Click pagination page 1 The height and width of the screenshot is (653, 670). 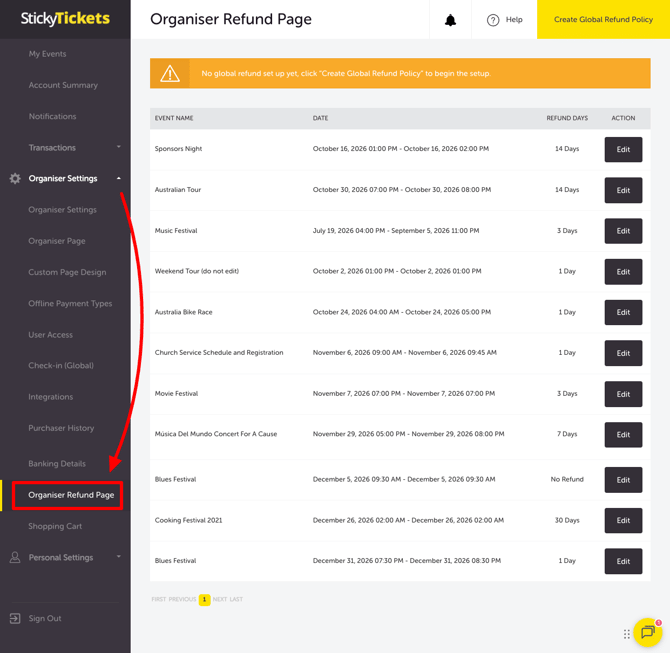coord(204,600)
